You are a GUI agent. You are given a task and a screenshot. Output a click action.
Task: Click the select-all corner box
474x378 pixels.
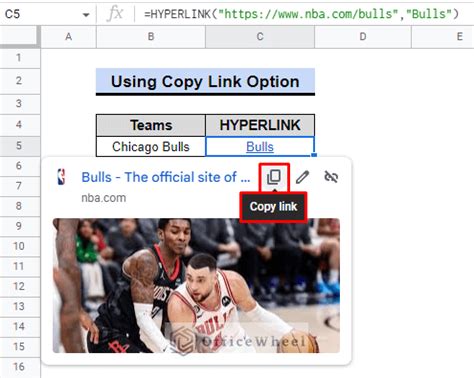[19, 37]
